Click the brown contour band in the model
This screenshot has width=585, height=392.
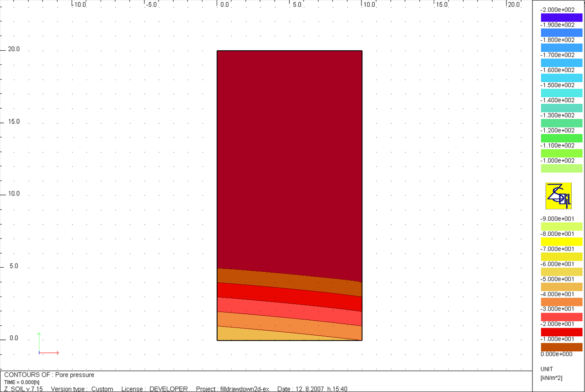[289, 279]
